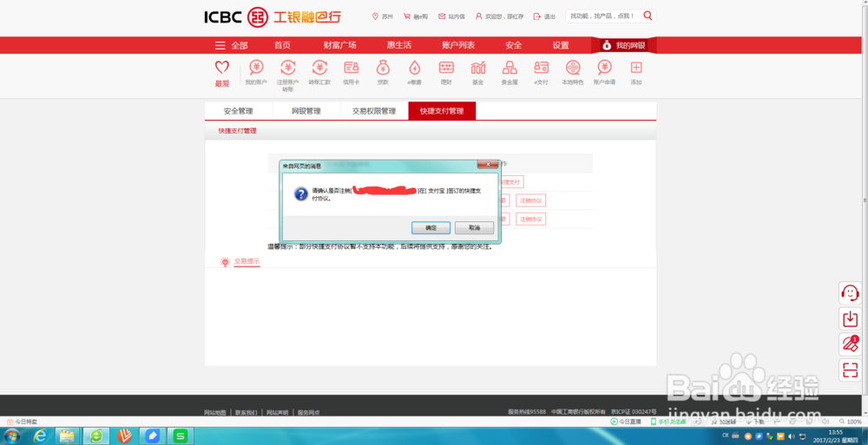Open 账户列表 menu

(458, 45)
